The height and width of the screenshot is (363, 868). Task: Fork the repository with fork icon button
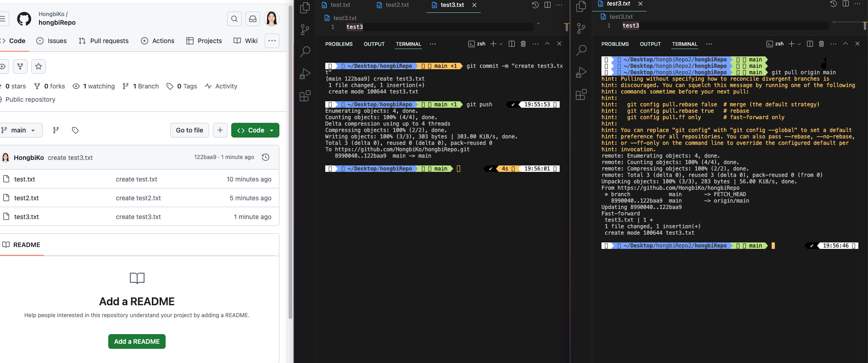[x=20, y=66]
